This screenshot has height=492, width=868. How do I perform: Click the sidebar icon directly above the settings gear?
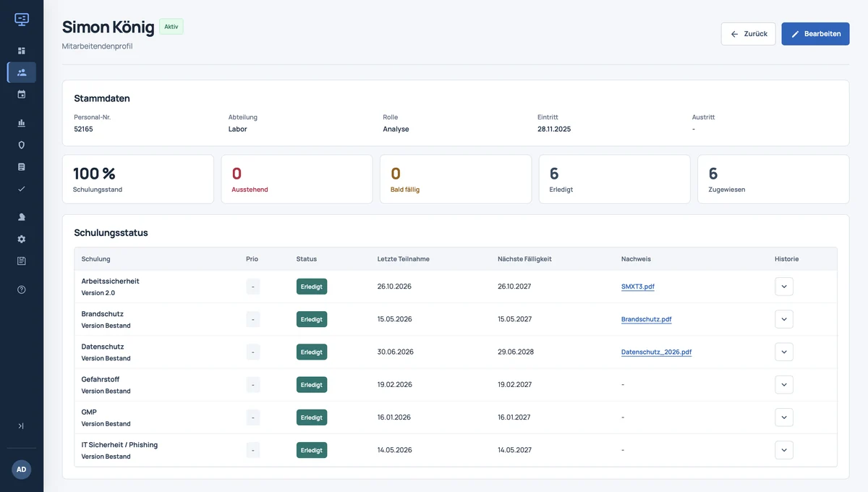(x=22, y=217)
